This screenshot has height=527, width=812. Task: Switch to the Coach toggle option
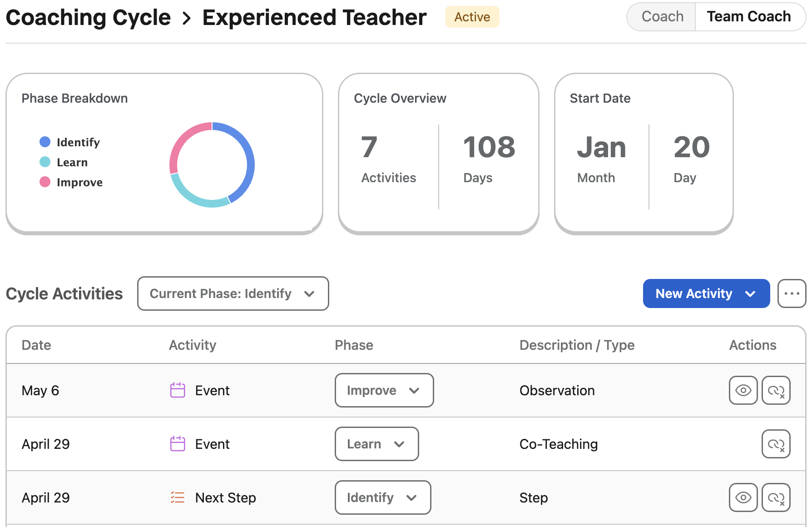click(x=662, y=17)
